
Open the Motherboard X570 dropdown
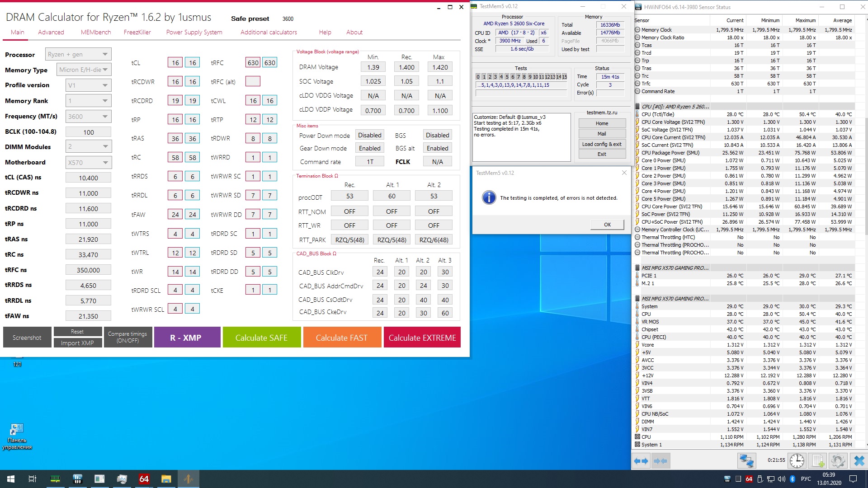[88, 162]
